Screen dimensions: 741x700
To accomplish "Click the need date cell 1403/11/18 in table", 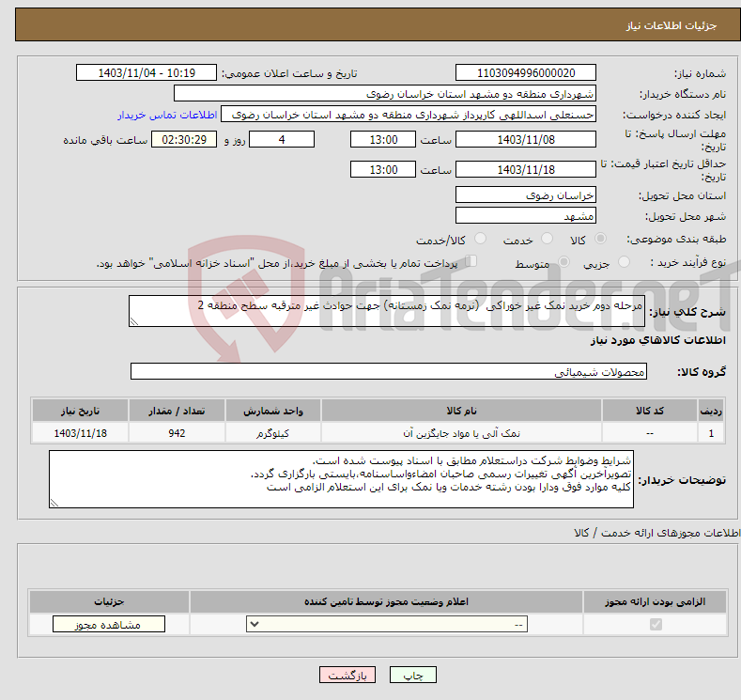I will pos(80,433).
